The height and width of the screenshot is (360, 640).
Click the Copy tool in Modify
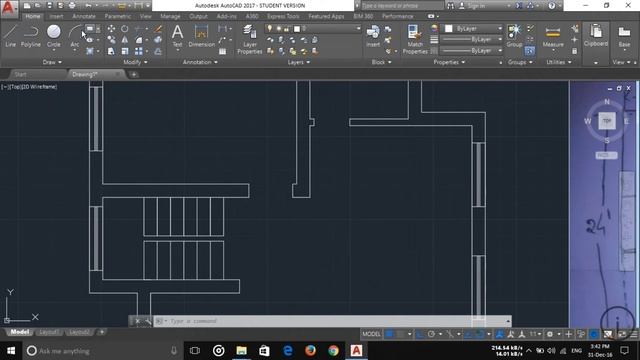point(111,40)
